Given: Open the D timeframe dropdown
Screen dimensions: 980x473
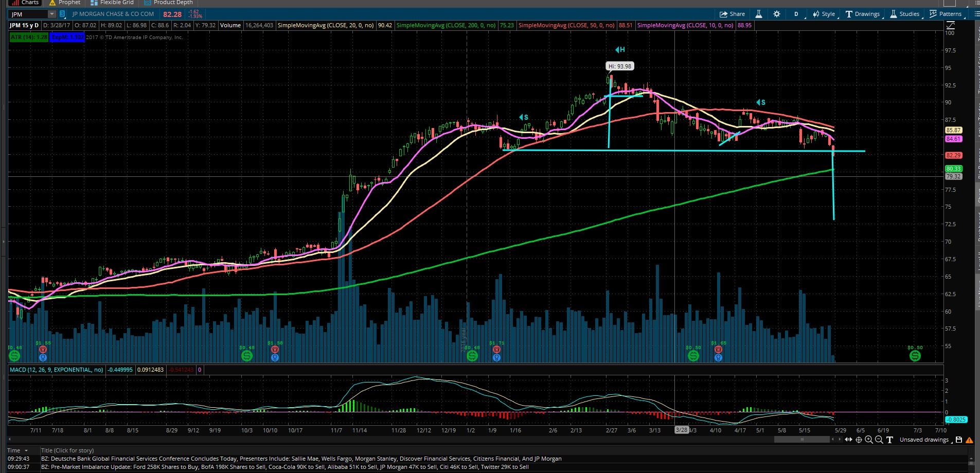Looking at the screenshot, I should click(x=796, y=14).
